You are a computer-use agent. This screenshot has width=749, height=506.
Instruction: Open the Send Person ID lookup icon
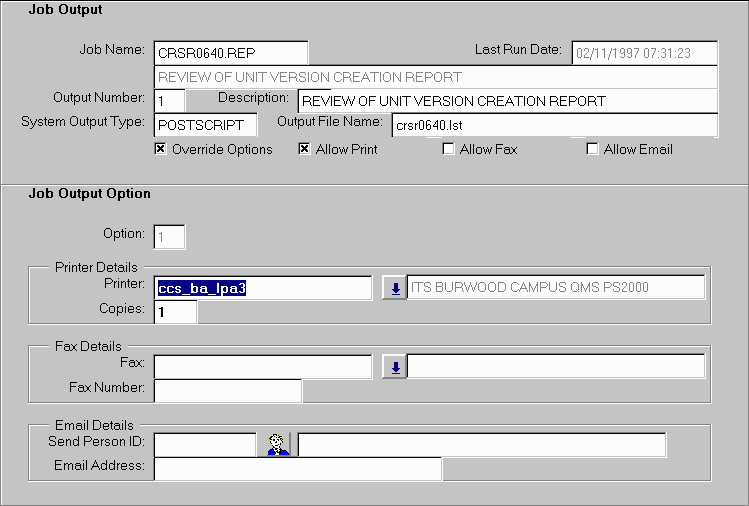pos(274,444)
